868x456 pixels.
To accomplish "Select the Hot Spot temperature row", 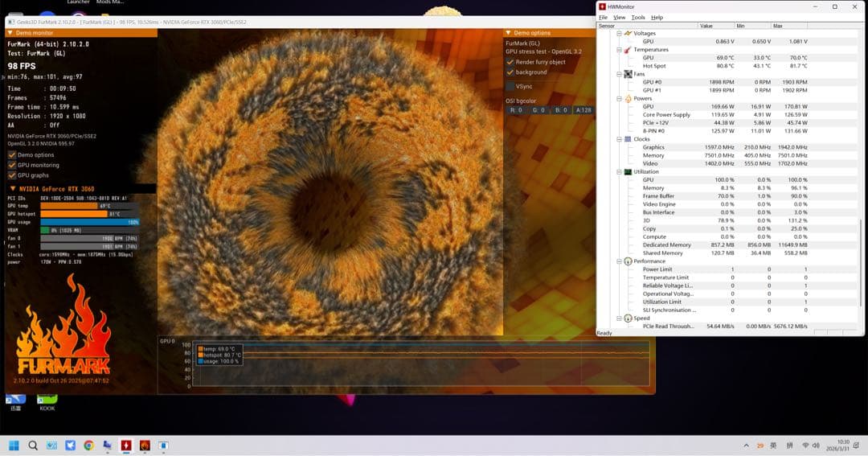I will (x=725, y=66).
